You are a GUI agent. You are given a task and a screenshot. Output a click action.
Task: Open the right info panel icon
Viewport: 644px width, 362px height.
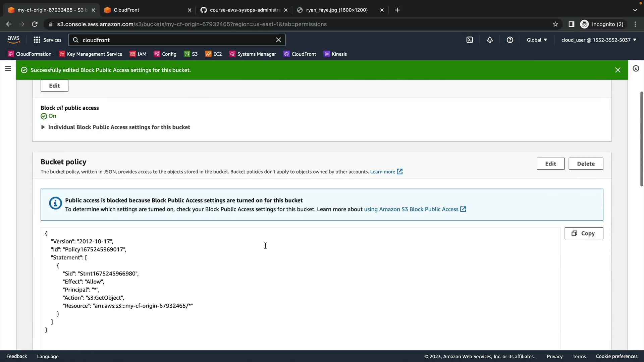point(636,69)
